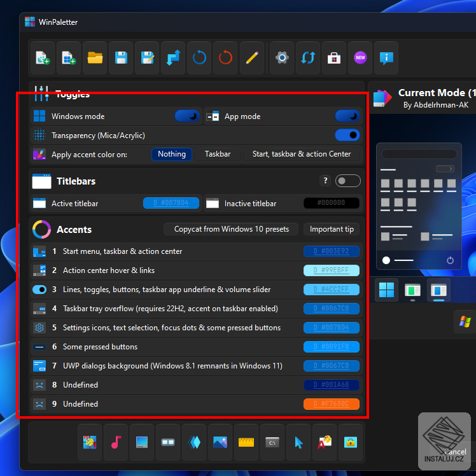476x476 pixels.
Task: Select 'Start, taskbar & action Center' option
Action: (x=301, y=154)
